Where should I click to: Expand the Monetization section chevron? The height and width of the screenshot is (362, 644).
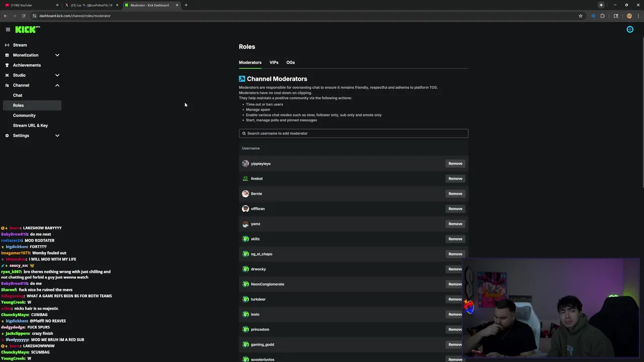57,55
